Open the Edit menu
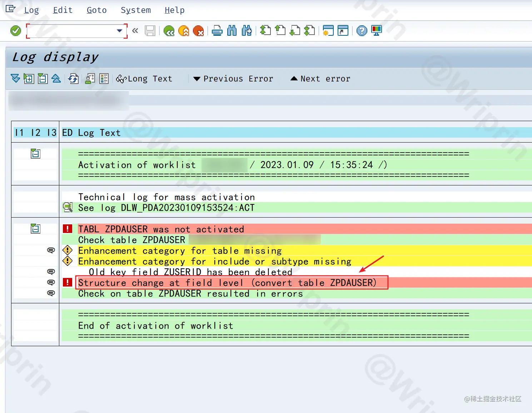Viewport: 532px width, 413px height. (x=63, y=10)
